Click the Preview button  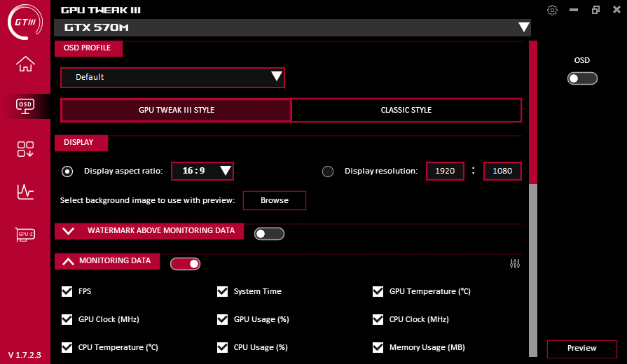[x=582, y=349]
